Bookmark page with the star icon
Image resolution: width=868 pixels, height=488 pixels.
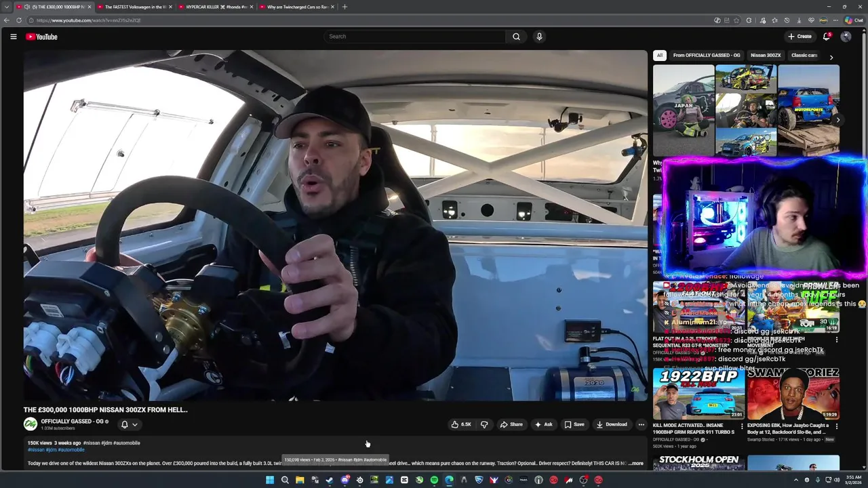click(x=736, y=20)
